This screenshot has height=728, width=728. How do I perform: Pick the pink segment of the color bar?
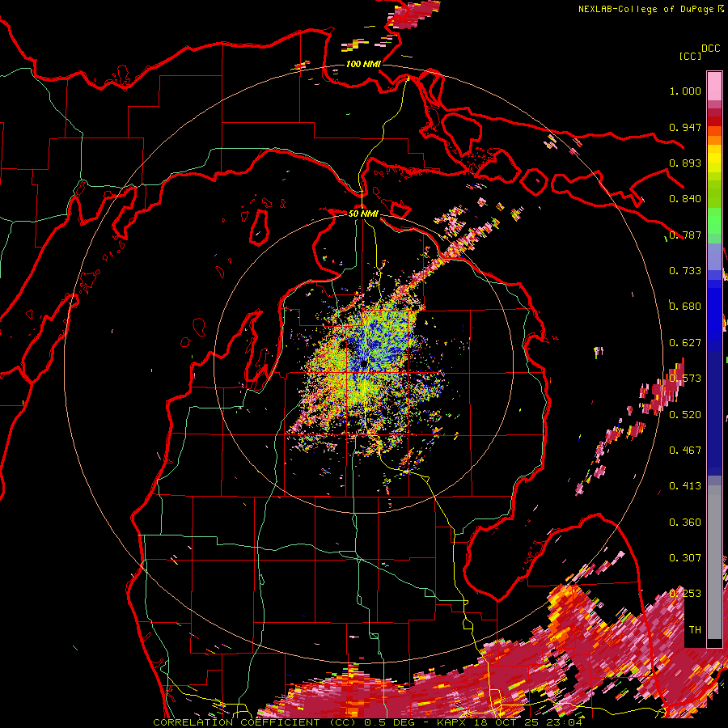click(714, 87)
